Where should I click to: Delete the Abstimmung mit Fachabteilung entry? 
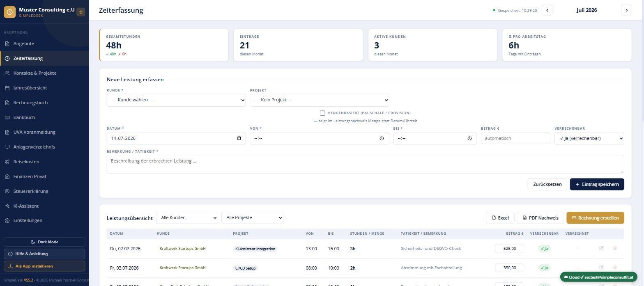pyautogui.click(x=615, y=268)
